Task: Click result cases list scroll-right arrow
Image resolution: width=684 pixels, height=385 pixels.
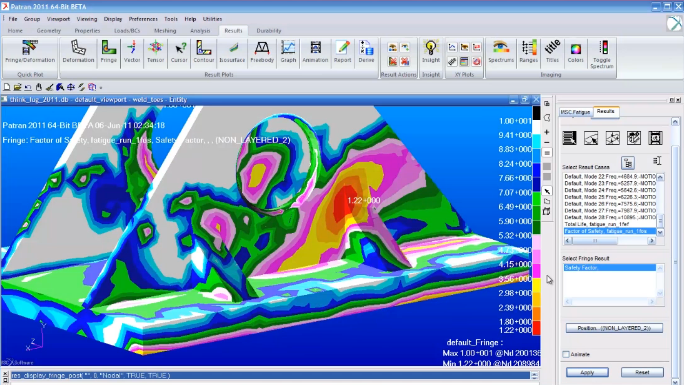Action: (652, 241)
